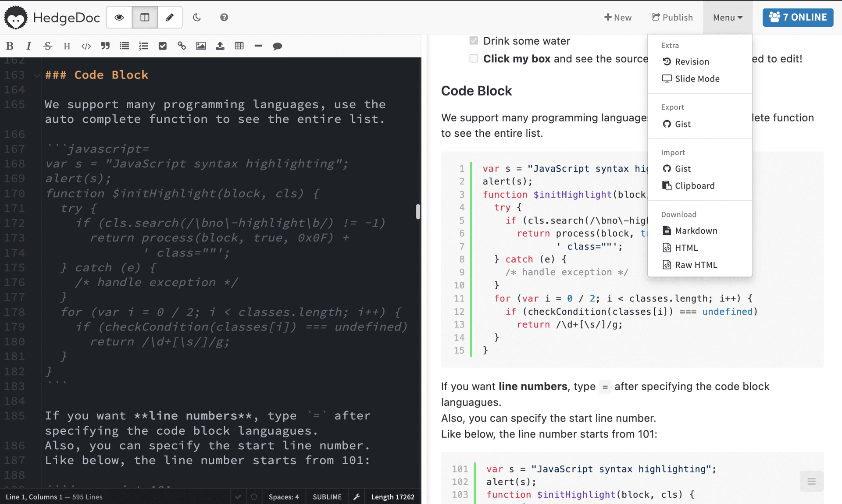Select the italic formatting icon
The width and height of the screenshot is (842, 504).
[x=28, y=46]
